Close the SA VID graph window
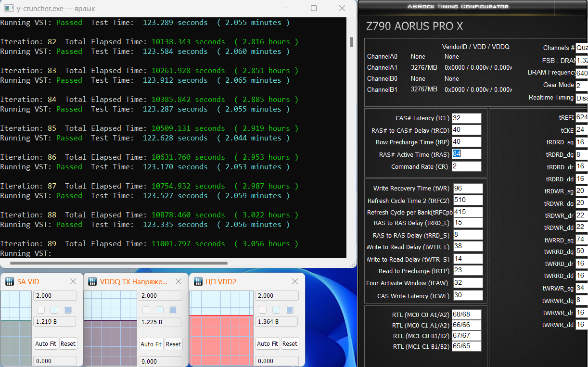Viewport: 588px width, 367px height. click(73, 282)
